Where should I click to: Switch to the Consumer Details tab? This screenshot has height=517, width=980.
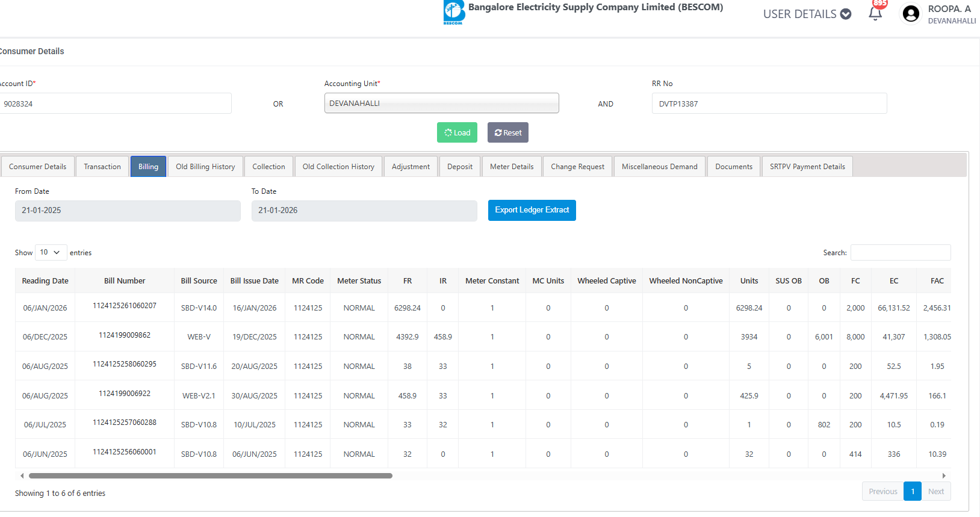click(38, 167)
